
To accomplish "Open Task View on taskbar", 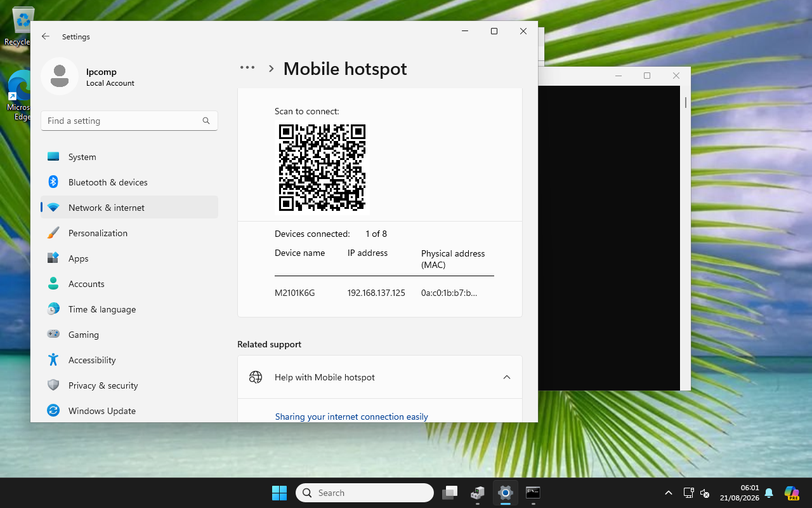I will pyautogui.click(x=450, y=493).
